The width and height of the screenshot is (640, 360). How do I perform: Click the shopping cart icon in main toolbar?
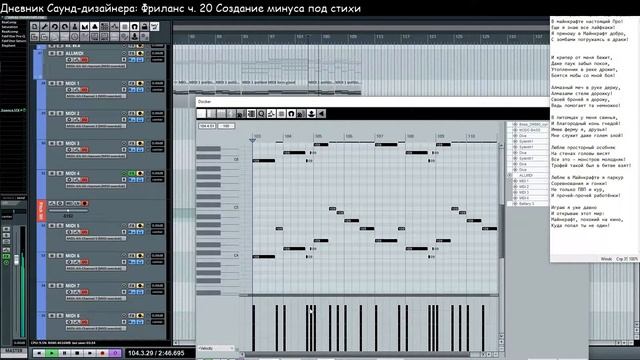(154, 27)
